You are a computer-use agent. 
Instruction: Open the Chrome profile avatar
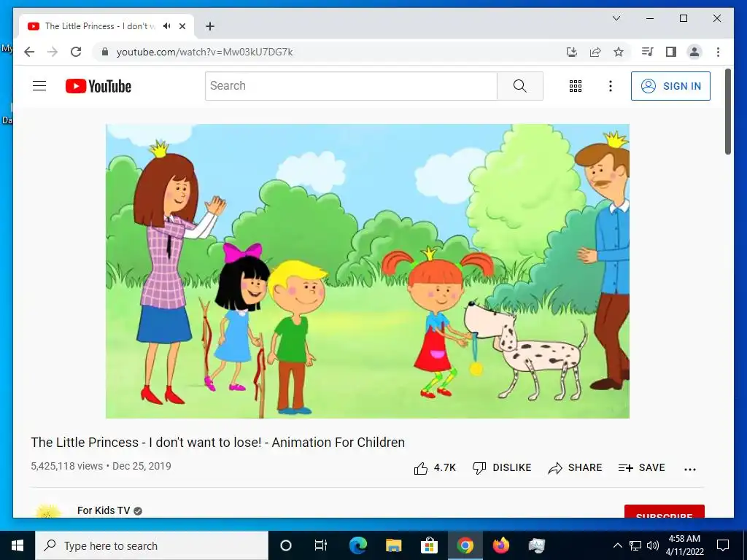click(694, 52)
